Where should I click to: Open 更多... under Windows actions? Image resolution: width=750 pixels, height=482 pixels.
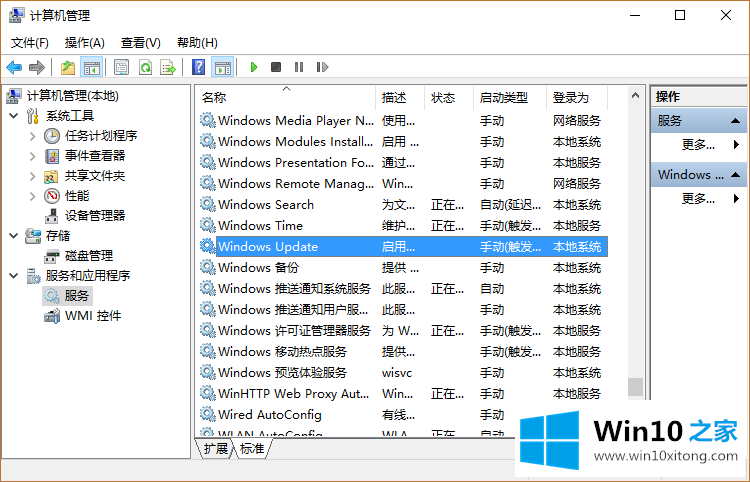click(699, 198)
